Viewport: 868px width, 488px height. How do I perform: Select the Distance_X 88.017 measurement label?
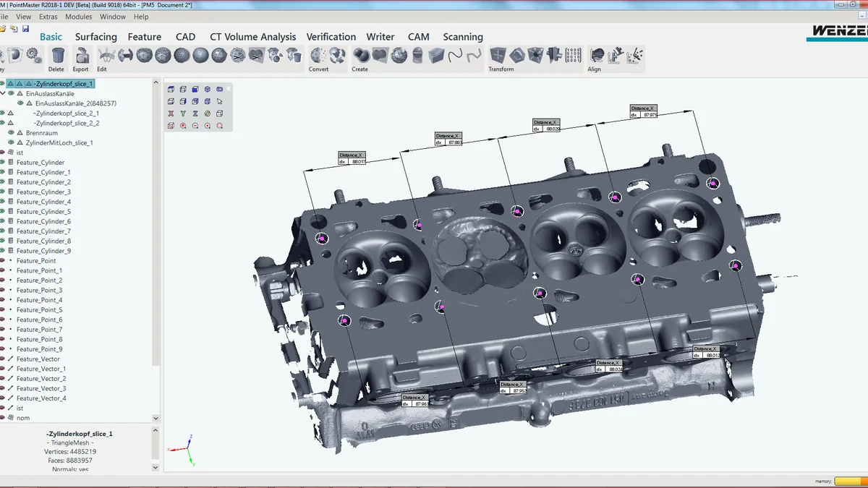pos(353,158)
